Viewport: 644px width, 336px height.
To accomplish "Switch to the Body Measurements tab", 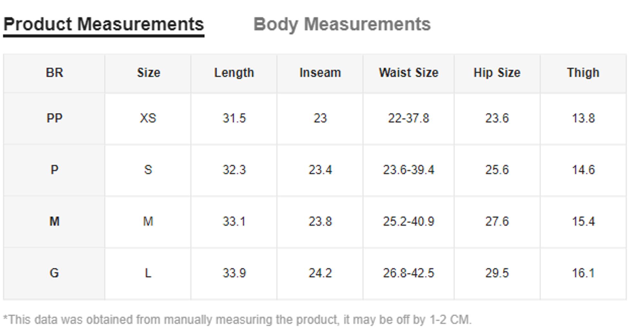I will coord(342,24).
